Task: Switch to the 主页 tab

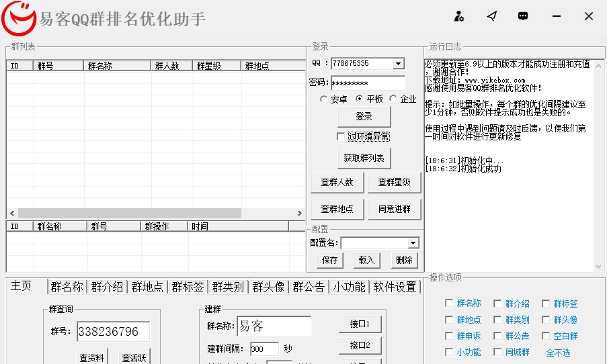Action: 22,286
